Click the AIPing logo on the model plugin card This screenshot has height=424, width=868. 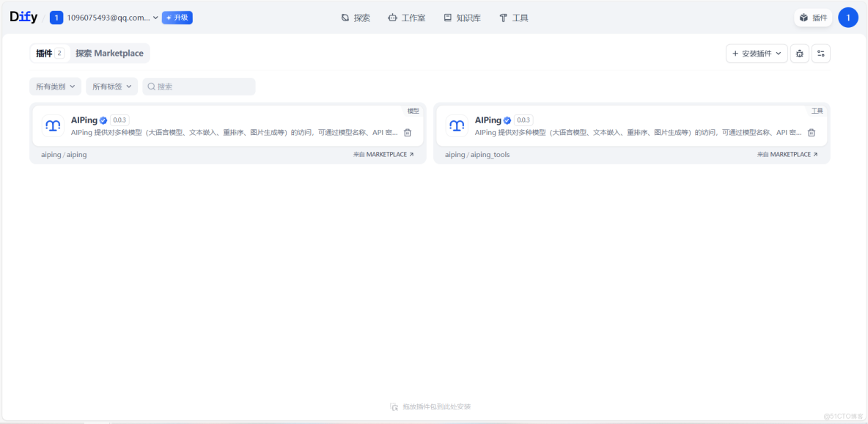tap(52, 125)
